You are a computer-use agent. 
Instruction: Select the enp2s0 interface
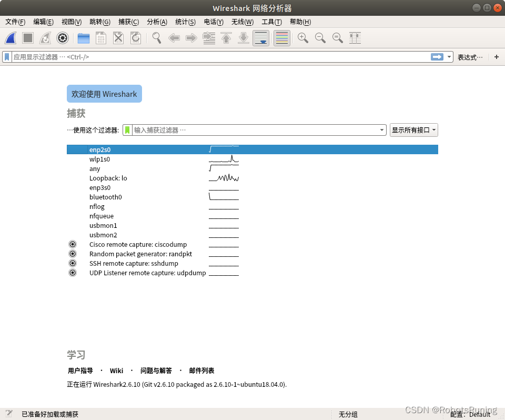click(252, 149)
